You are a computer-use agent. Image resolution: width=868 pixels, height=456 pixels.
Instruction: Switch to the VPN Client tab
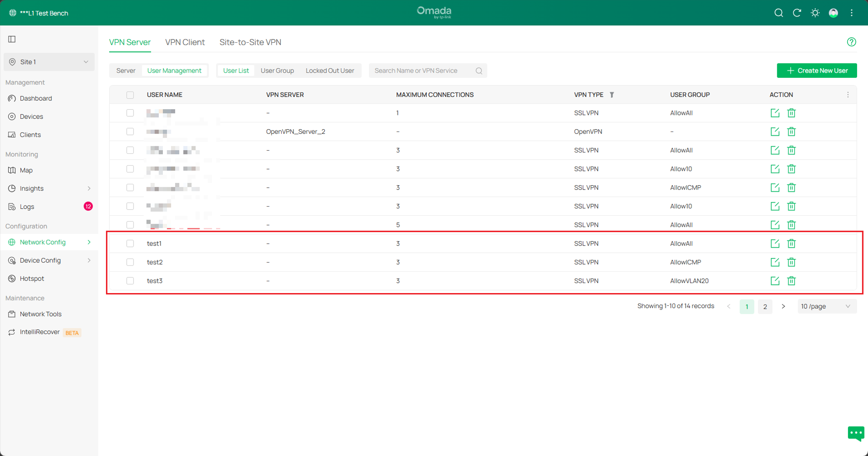click(x=185, y=42)
